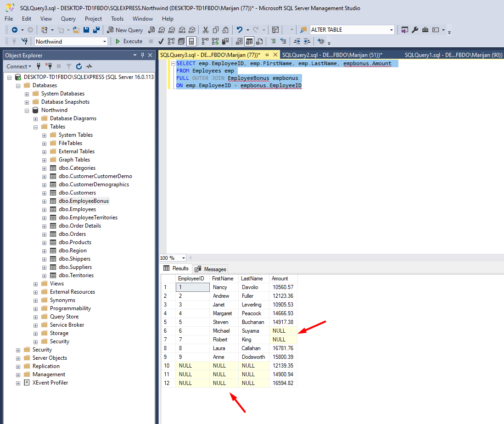Open the Connect dropdown in Object Explorer

pyautogui.click(x=19, y=67)
